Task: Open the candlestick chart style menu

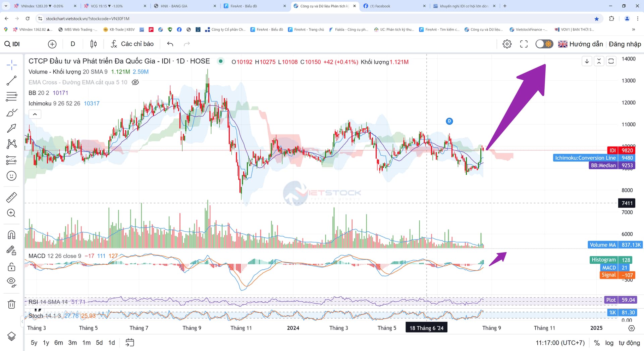Action: click(x=94, y=44)
